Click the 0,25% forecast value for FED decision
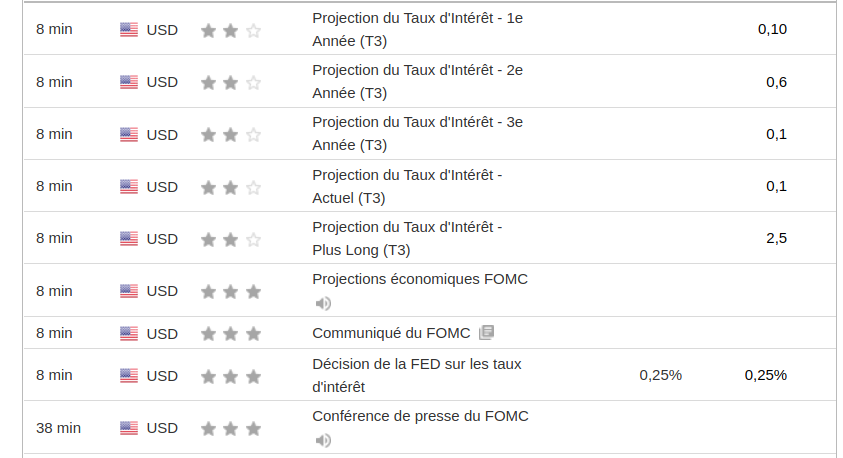 pos(660,375)
